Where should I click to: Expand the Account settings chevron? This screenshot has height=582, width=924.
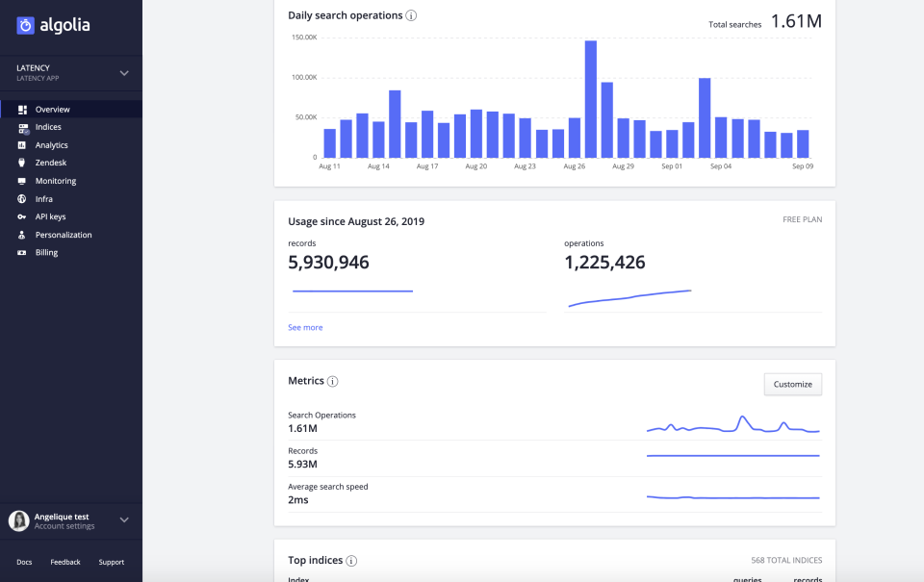pyautogui.click(x=123, y=519)
